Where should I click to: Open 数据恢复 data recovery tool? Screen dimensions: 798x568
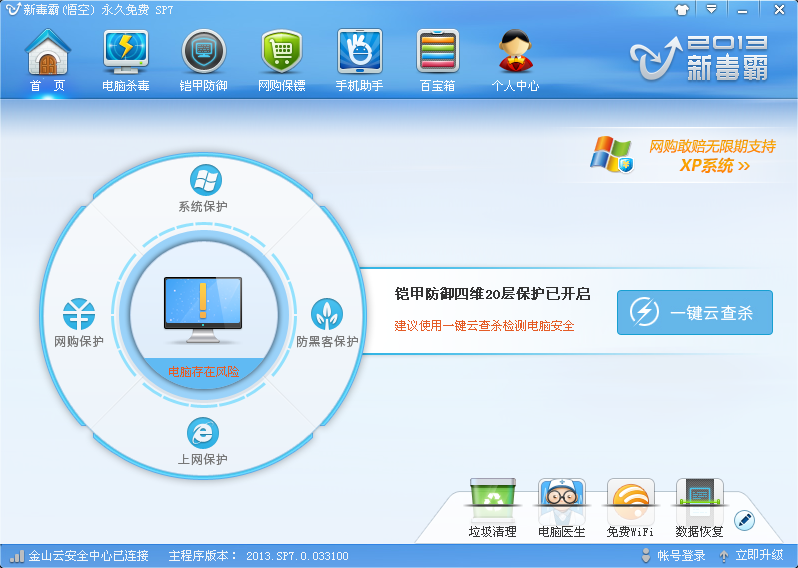pos(699,507)
